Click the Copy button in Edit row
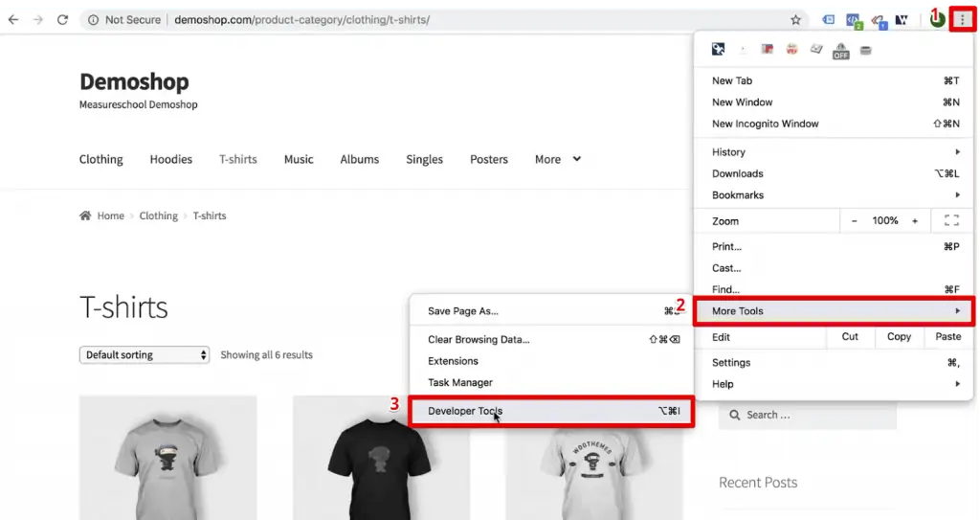 click(x=899, y=337)
